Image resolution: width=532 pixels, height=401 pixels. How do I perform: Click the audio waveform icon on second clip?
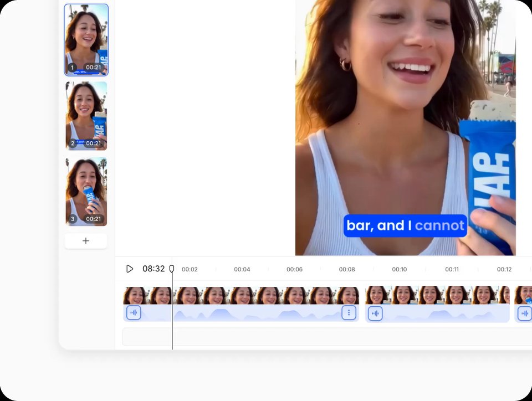375,313
